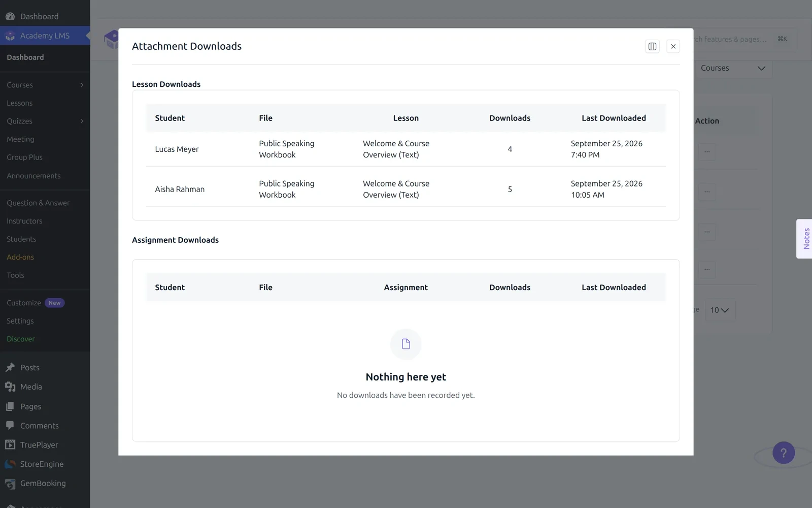This screenshot has width=812, height=508.
Task: Select the Aisha Rahman student cell
Action: pyautogui.click(x=180, y=189)
